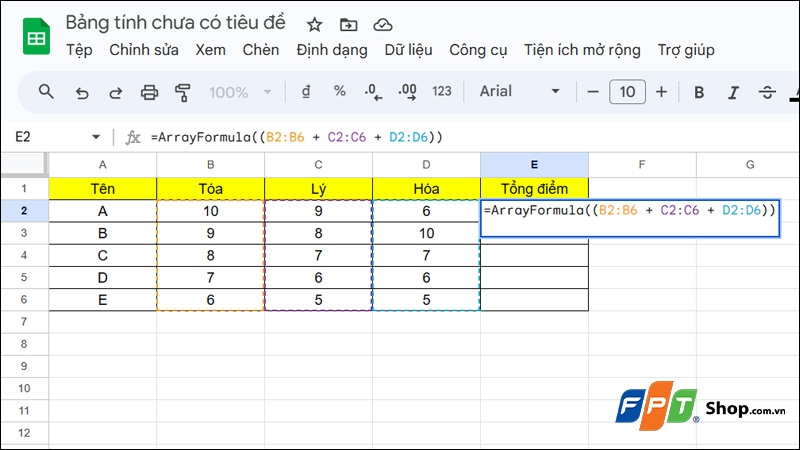Star this spreadsheet
This screenshot has width=800, height=450.
pos(314,24)
